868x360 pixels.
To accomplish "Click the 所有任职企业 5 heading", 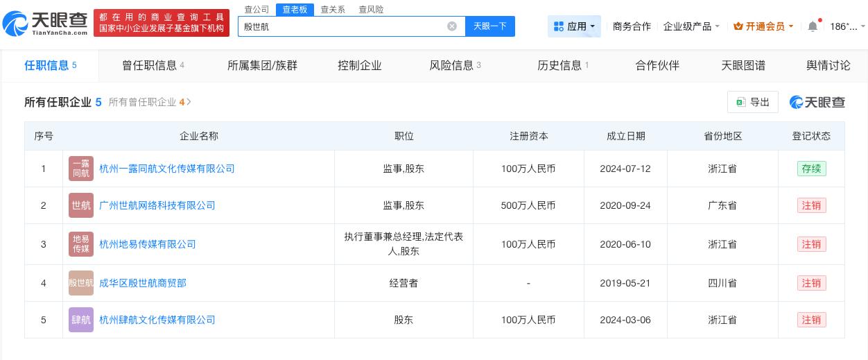I will tap(63, 102).
